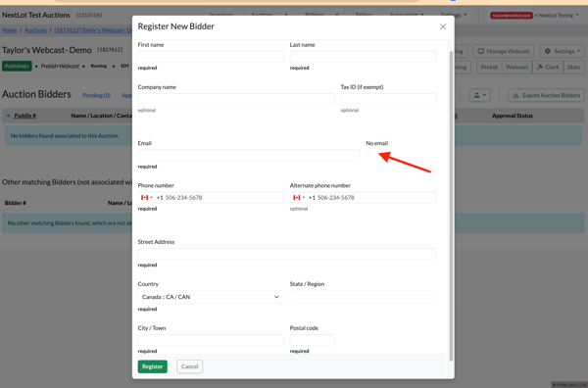This screenshot has width=588, height=388.
Task: Click the Approval Status column header
Action: [513, 116]
